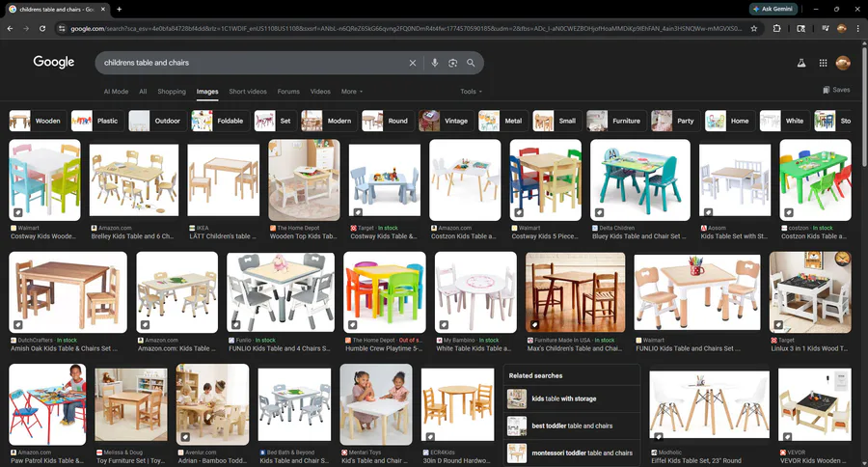Open Humble Crew Playtime table image

click(x=385, y=292)
